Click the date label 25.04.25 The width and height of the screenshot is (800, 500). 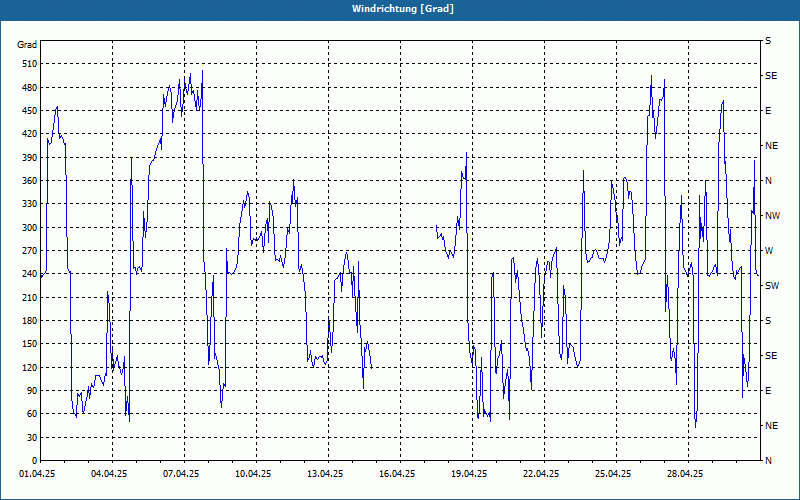point(613,474)
